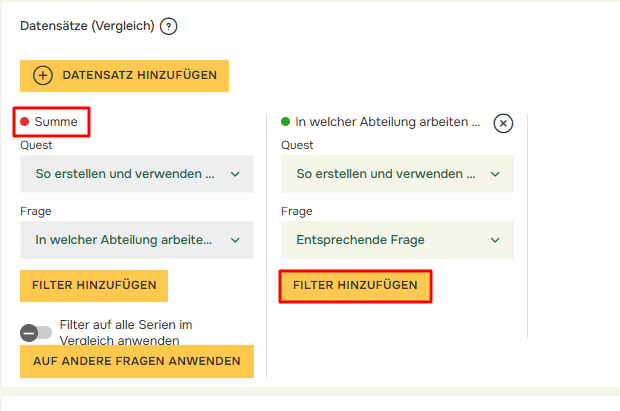Viewport: 620px width, 411px height.
Task: Click chevron of the comparison Quest dropdown
Action: coord(496,174)
